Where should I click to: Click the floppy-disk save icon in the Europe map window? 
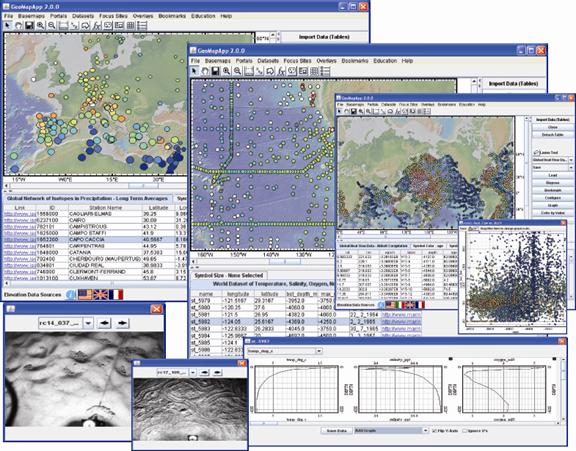(29, 25)
